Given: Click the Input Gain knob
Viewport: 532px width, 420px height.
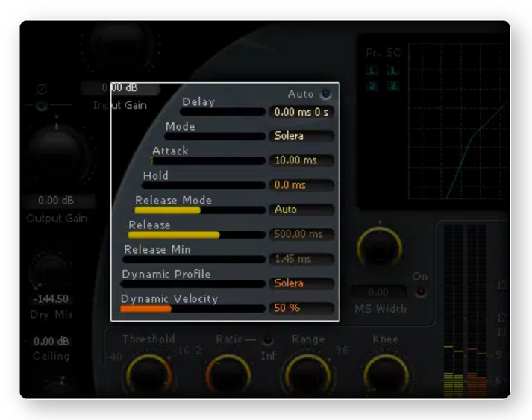Looking at the screenshot, I should [x=120, y=44].
